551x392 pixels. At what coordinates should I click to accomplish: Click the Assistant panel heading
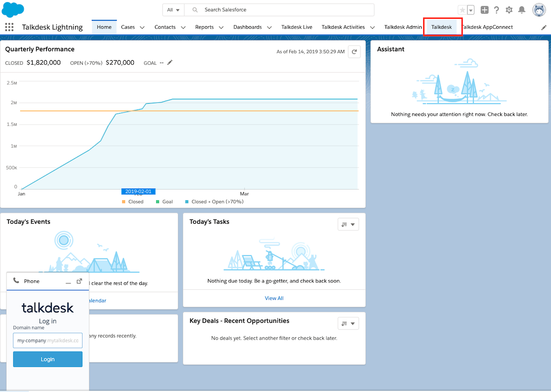[x=391, y=49]
